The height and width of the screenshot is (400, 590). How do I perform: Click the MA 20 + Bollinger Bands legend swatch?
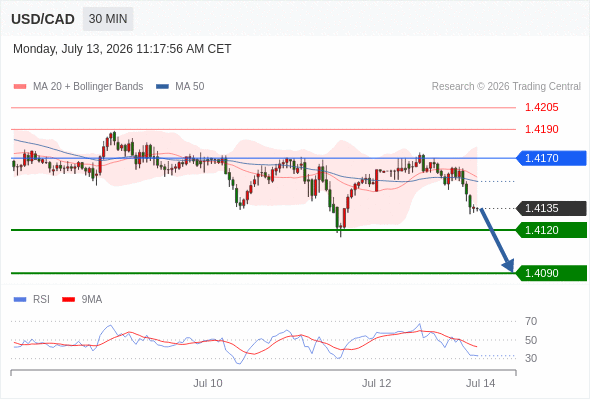(20, 87)
